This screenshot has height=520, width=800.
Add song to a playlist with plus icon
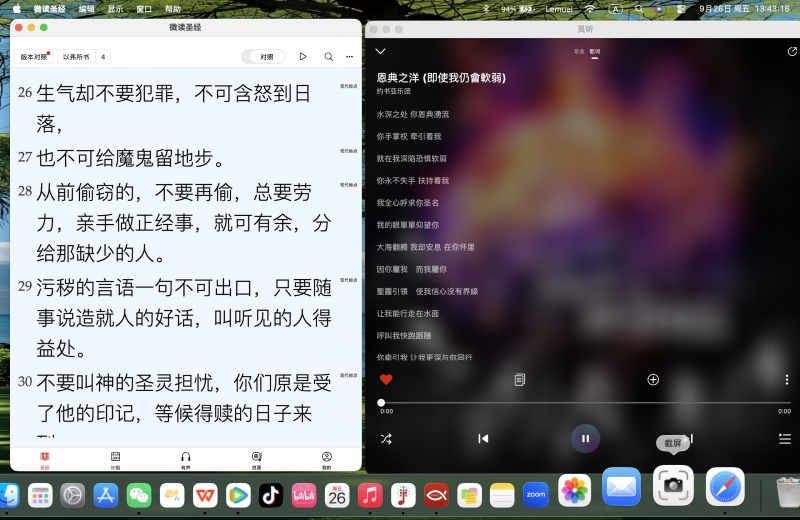(653, 380)
